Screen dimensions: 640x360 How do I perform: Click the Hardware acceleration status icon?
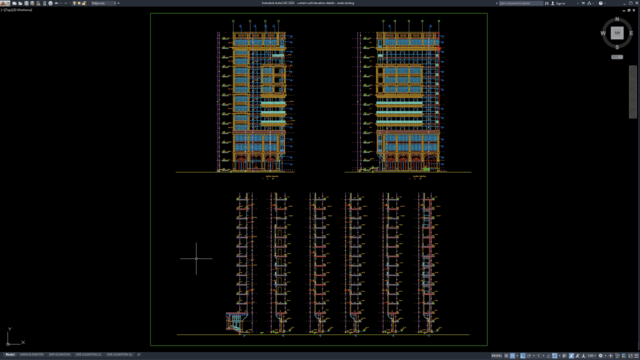tap(624, 356)
